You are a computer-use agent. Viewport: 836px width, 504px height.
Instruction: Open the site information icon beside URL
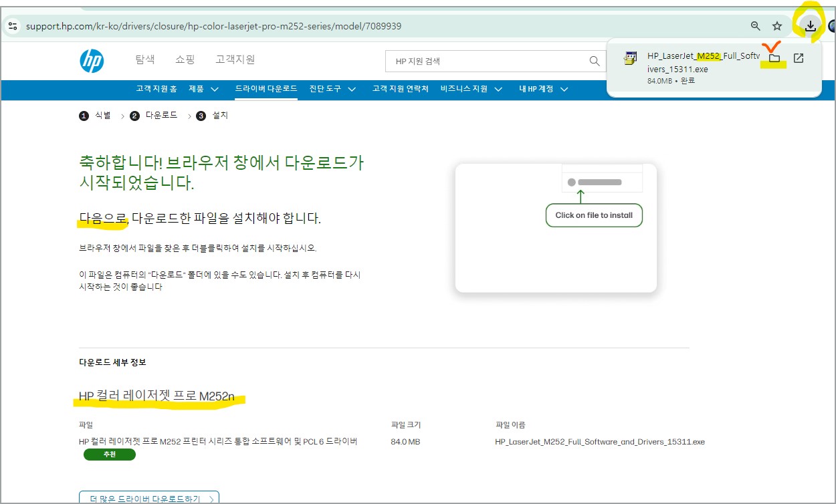[x=12, y=26]
